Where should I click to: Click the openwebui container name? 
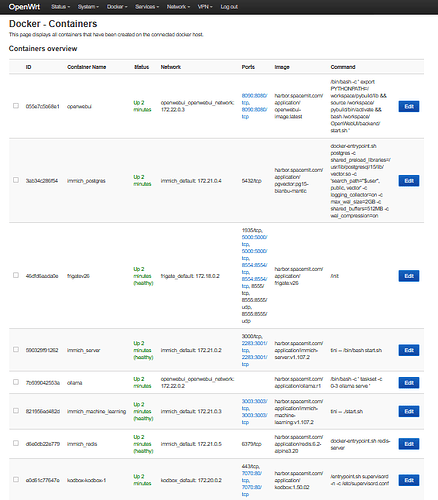click(x=79, y=107)
